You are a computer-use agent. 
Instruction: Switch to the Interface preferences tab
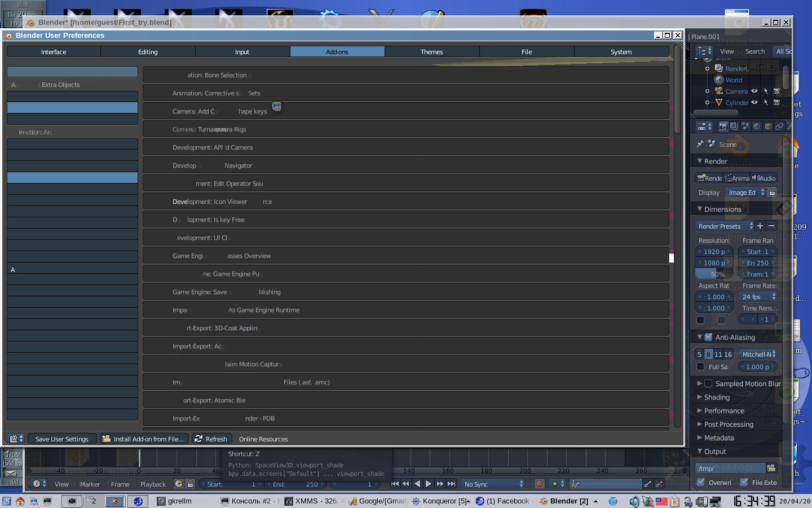pos(54,51)
